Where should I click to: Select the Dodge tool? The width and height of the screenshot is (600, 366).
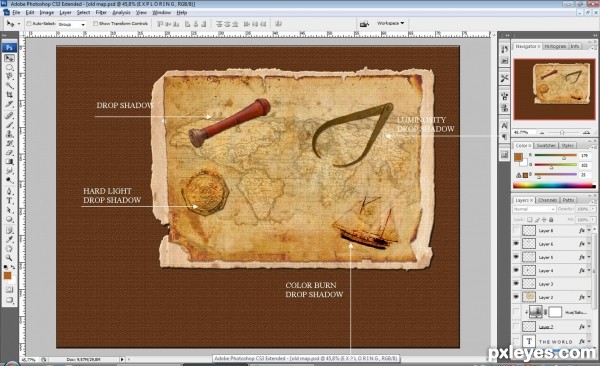tap(9, 180)
